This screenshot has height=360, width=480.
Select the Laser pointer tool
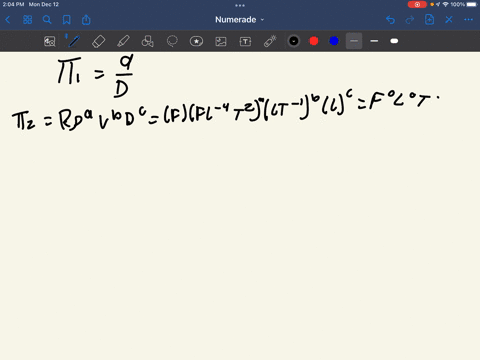[270, 41]
